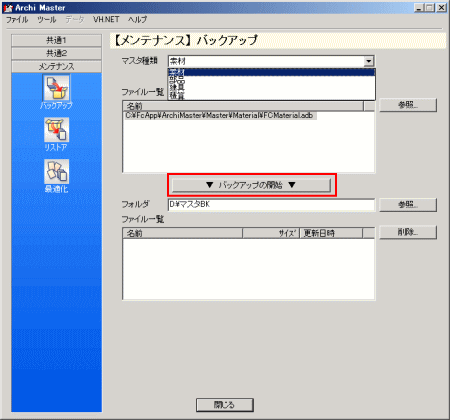Start backup with バックアップの開始 button
Image resolution: width=450 pixels, height=420 pixels.
tap(251, 185)
